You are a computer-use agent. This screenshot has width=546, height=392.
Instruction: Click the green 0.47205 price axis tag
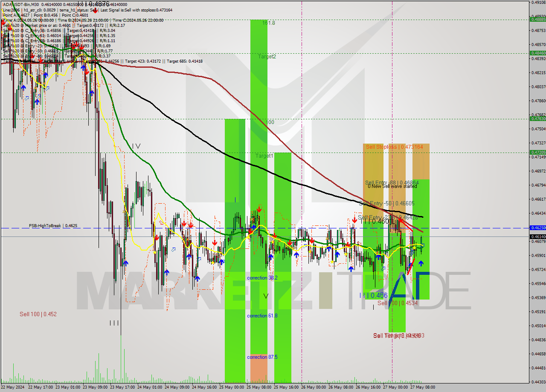(538, 152)
